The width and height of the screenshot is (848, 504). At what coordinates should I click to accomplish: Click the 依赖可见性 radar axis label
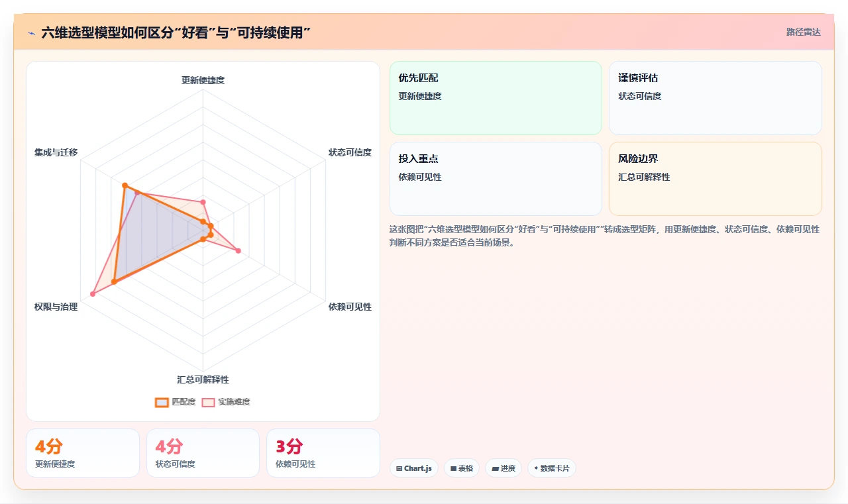click(350, 307)
